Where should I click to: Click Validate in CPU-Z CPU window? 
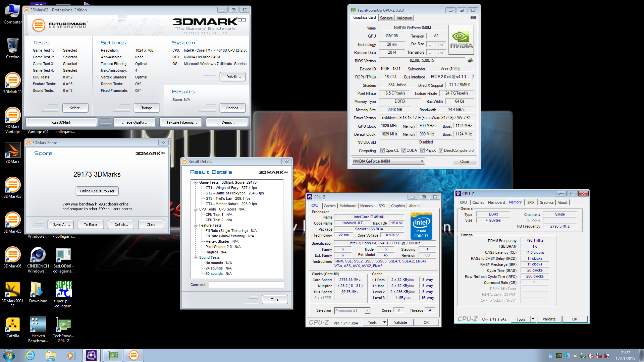[x=400, y=322]
